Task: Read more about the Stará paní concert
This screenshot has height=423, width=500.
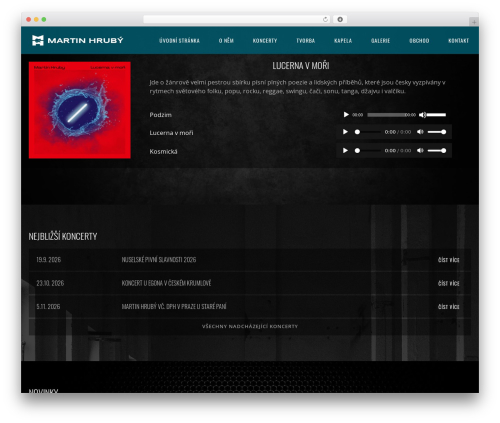Action: (448, 306)
